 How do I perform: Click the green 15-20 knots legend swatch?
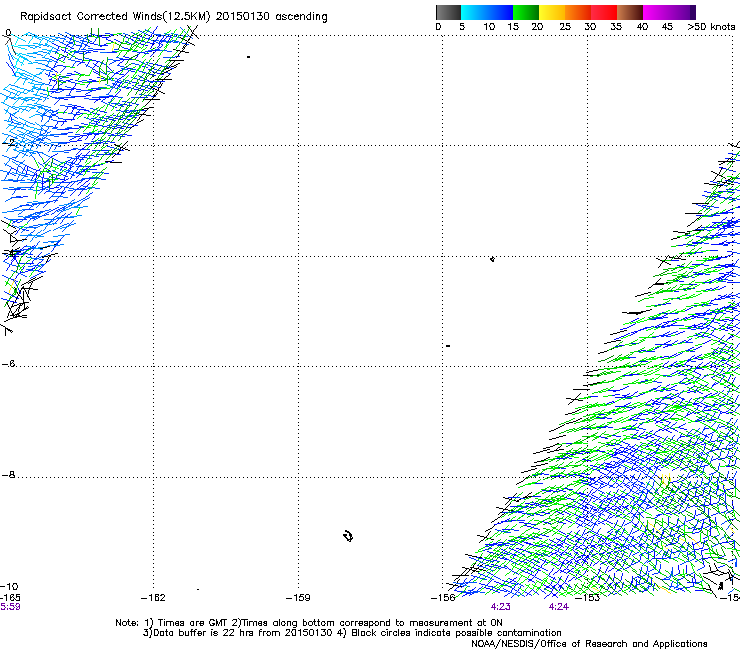pos(526,12)
